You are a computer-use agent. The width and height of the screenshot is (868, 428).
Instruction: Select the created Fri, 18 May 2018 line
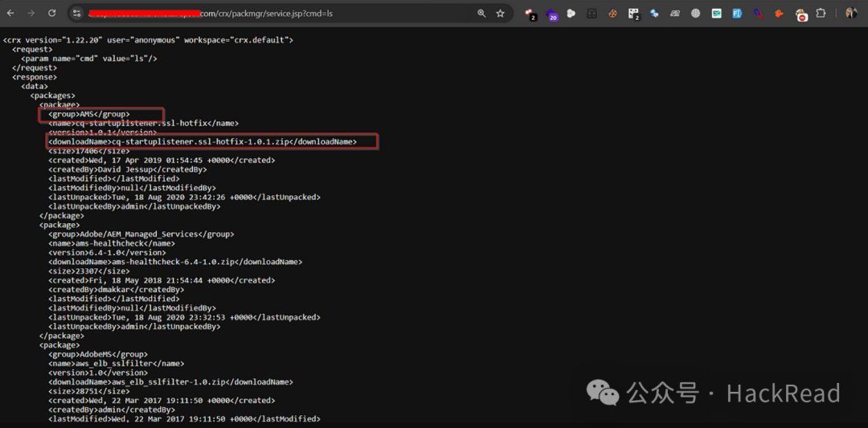tap(162, 279)
